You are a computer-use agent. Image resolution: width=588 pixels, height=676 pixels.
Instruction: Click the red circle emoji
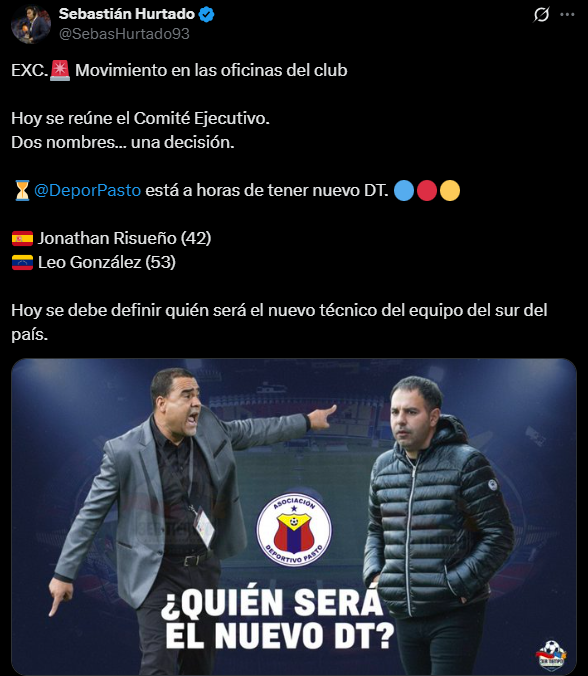click(427, 191)
